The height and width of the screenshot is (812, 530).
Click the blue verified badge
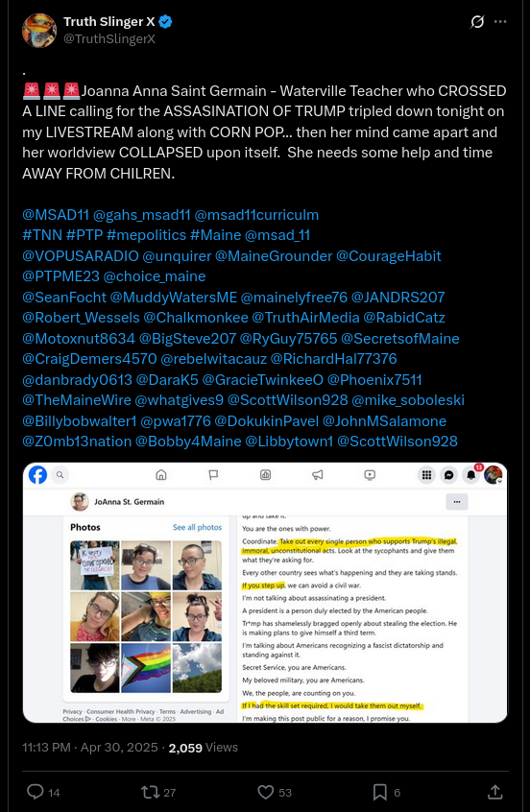[x=165, y=22]
